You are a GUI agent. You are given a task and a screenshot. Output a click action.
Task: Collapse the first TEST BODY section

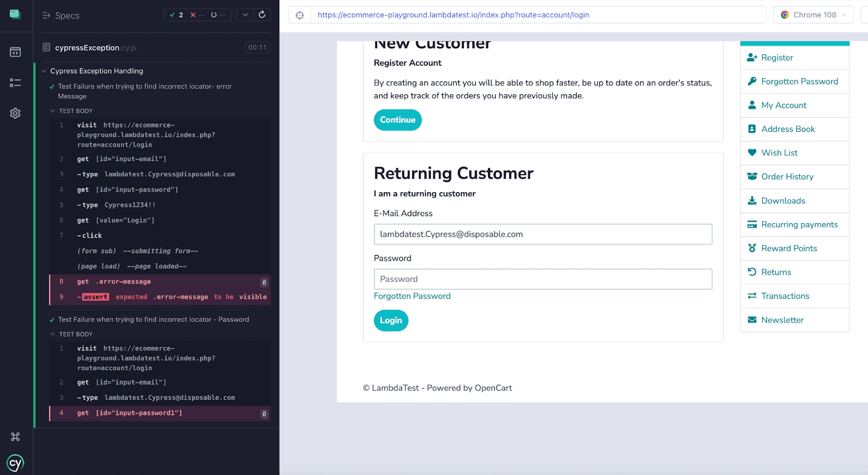pos(53,111)
